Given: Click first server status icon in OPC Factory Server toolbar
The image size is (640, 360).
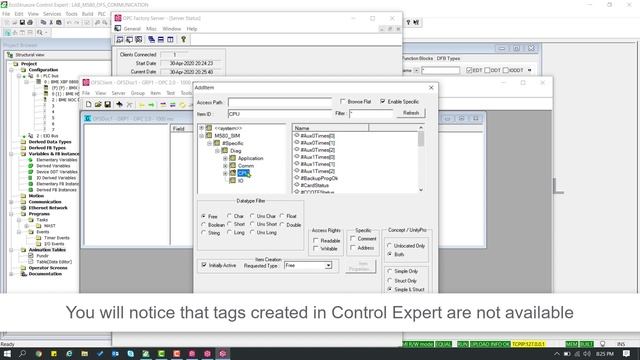Looking at the screenshot, I should click(x=120, y=40).
